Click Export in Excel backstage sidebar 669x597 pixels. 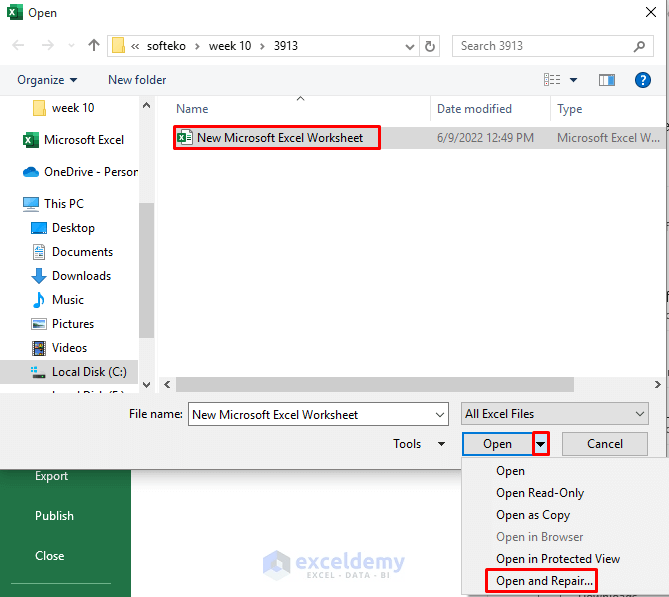[51, 476]
